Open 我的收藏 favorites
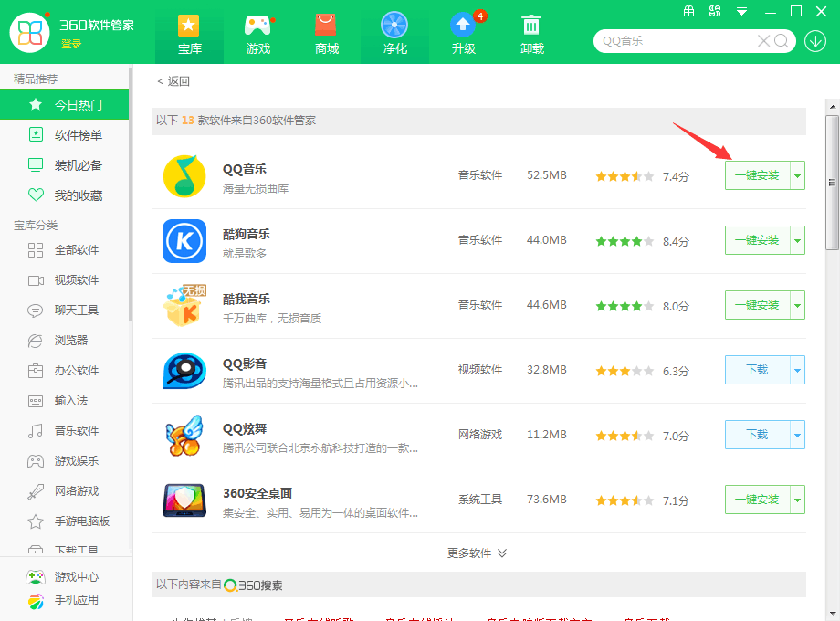This screenshot has height=621, width=840. pos(64,195)
